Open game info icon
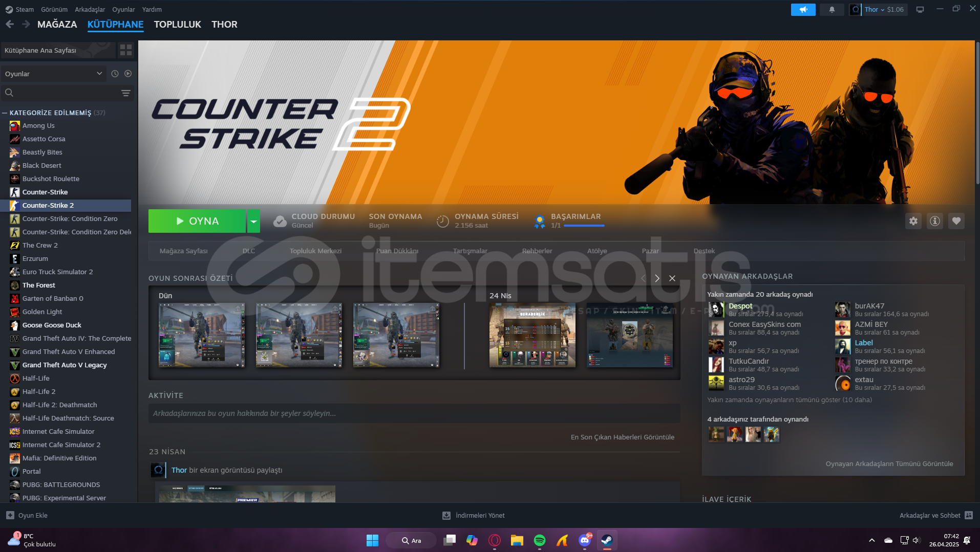 [935, 221]
